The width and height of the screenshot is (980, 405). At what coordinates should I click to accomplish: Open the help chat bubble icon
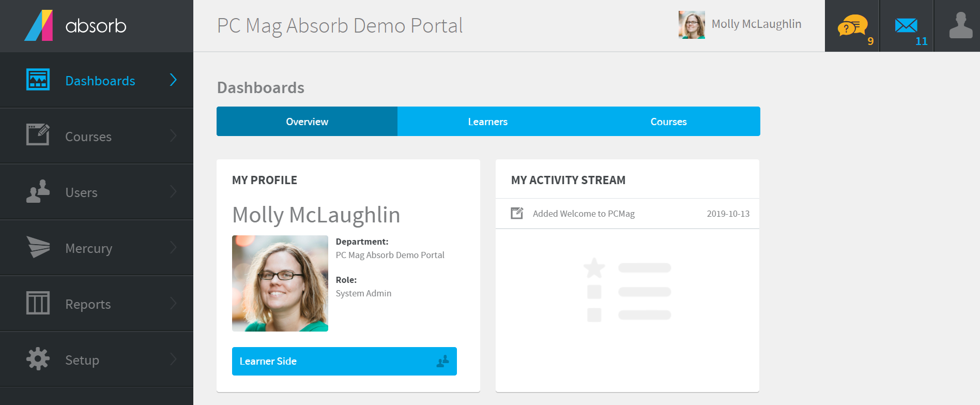pyautogui.click(x=852, y=25)
